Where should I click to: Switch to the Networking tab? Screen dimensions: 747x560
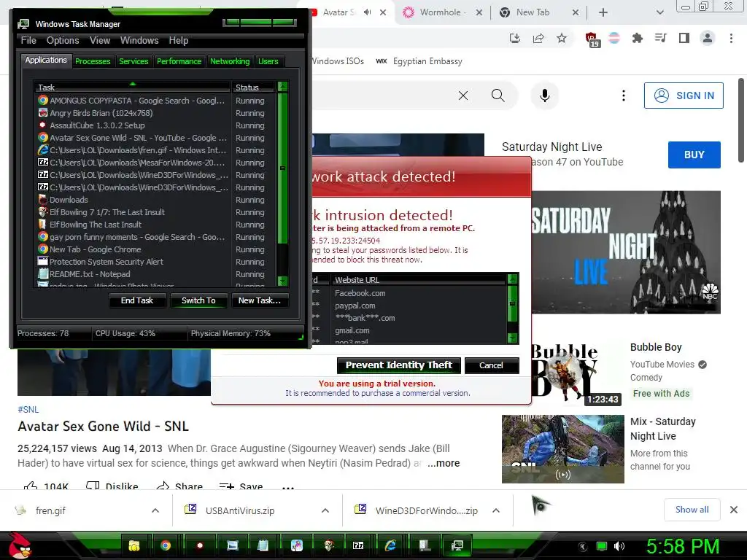coord(230,61)
